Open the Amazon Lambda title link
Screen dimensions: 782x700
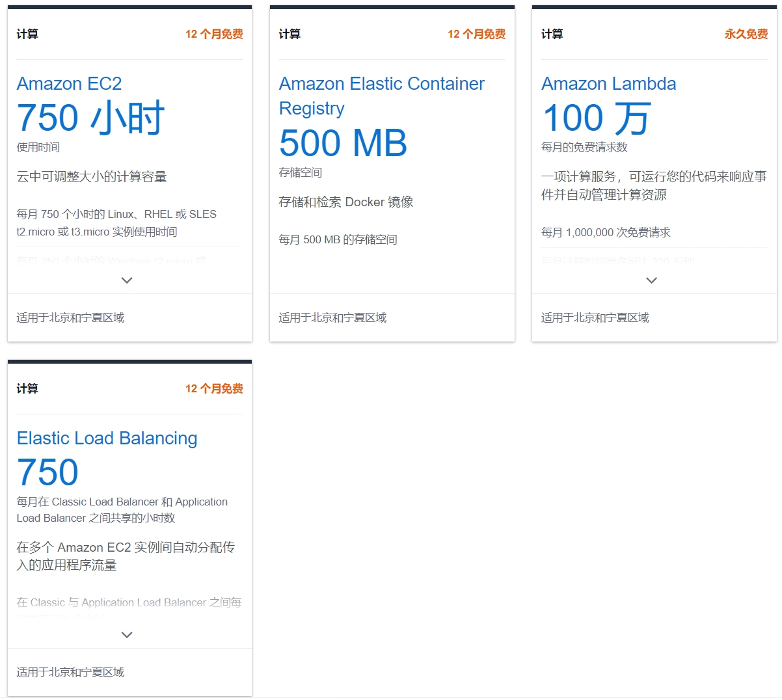tap(608, 84)
